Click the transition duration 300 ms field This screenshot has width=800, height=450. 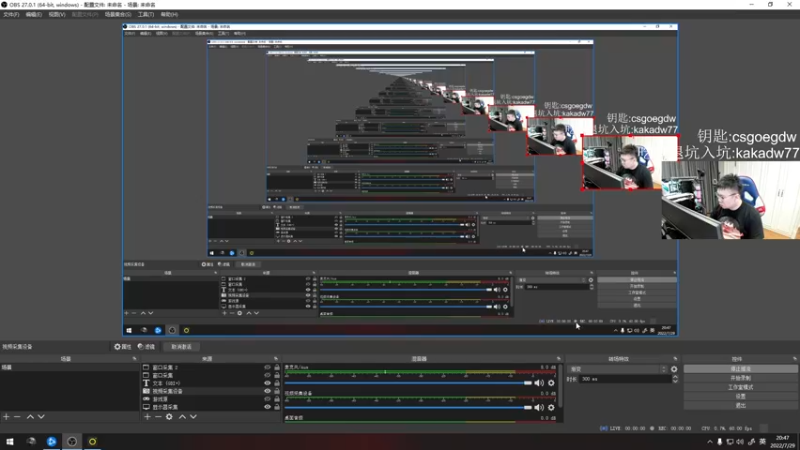(626, 379)
